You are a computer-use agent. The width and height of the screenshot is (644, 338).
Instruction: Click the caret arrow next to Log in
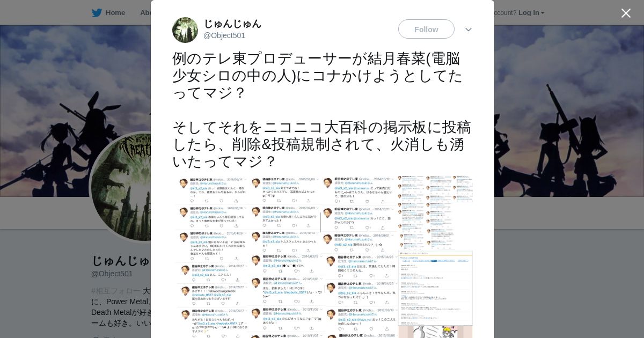(543, 13)
